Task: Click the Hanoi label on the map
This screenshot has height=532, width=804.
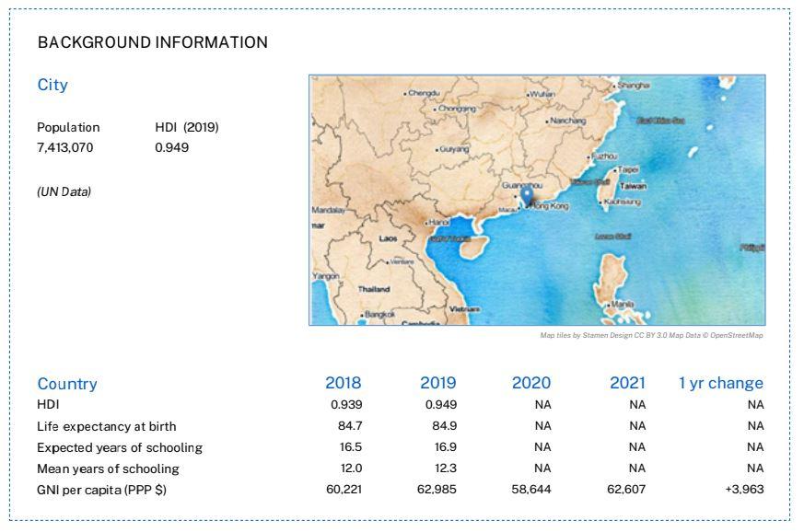Action: (437, 223)
